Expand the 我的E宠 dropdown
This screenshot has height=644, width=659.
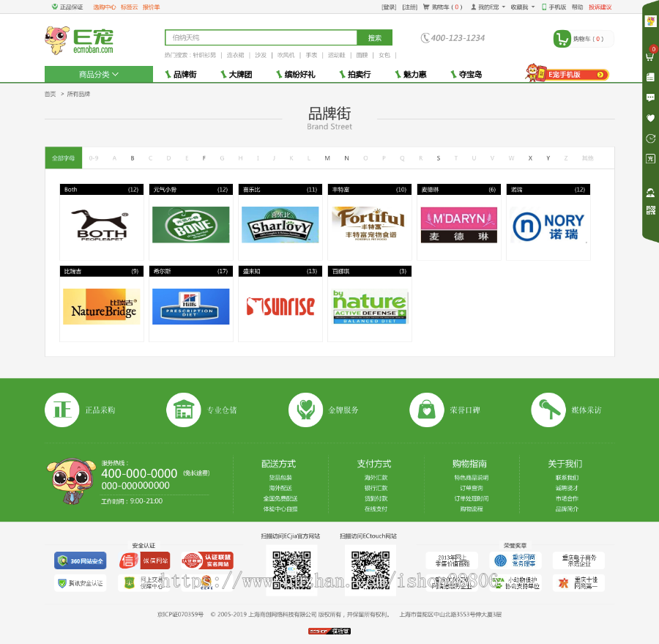pos(488,7)
